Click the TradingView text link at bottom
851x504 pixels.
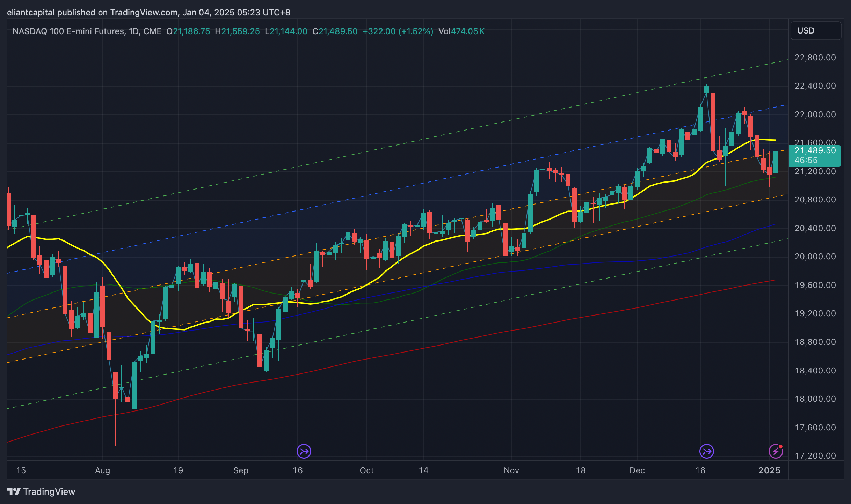[x=49, y=491]
